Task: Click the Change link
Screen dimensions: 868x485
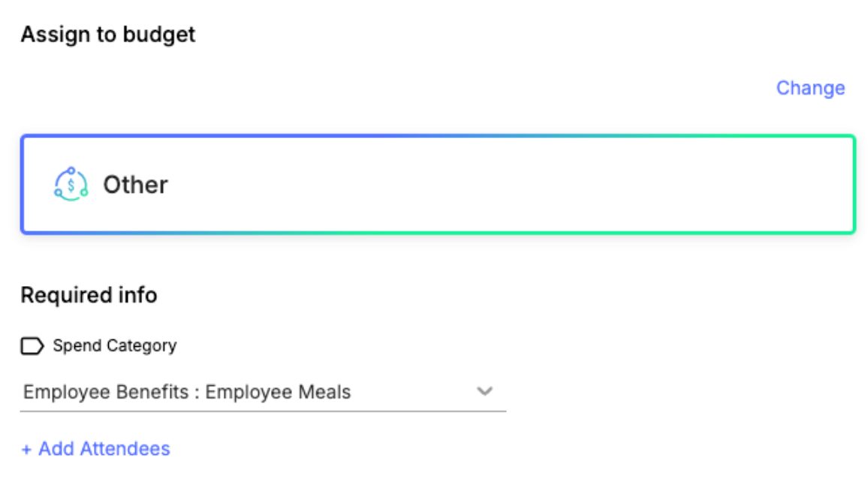Action: [810, 88]
